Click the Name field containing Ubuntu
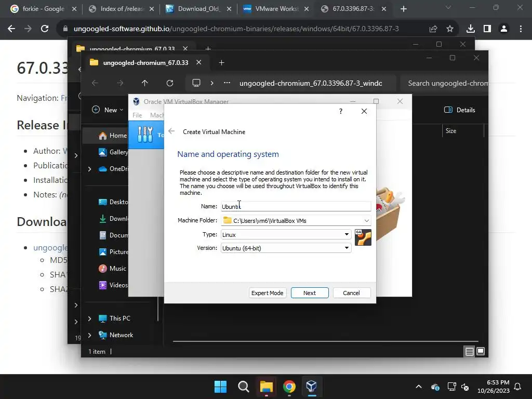Viewport: 532px width, 399px height. (x=296, y=206)
